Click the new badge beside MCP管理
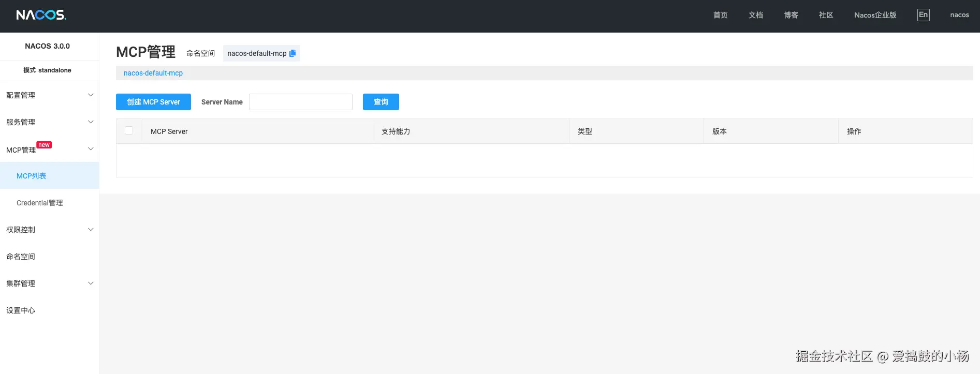The width and height of the screenshot is (980, 374). [x=44, y=145]
